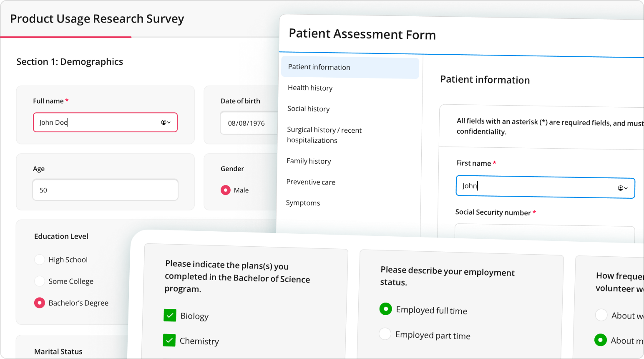Click the autofill contact icon in Full name field
Viewport: 644px width, 359px height.
[x=166, y=122]
